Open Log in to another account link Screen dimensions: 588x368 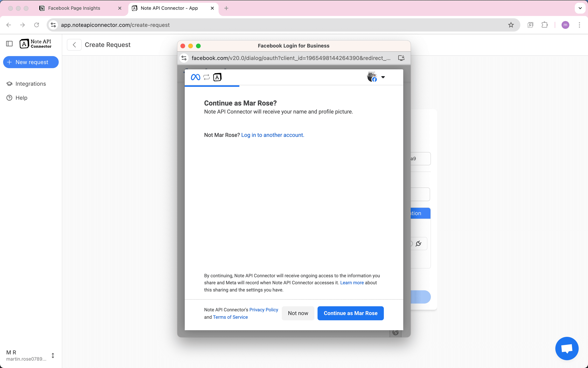273,135
